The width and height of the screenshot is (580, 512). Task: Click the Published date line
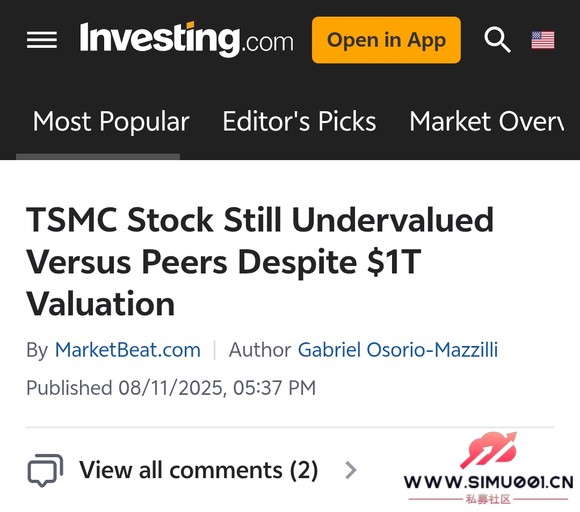171,388
